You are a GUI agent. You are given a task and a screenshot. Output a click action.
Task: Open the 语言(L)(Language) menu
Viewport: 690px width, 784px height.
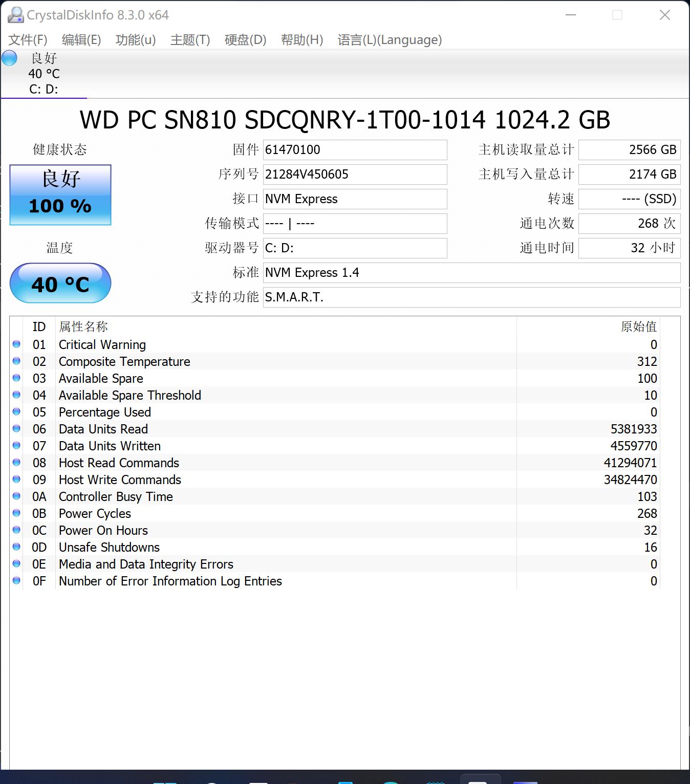(x=389, y=39)
